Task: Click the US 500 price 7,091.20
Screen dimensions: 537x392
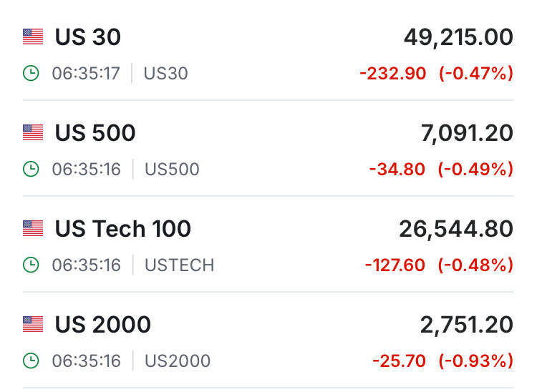Action: (466, 133)
